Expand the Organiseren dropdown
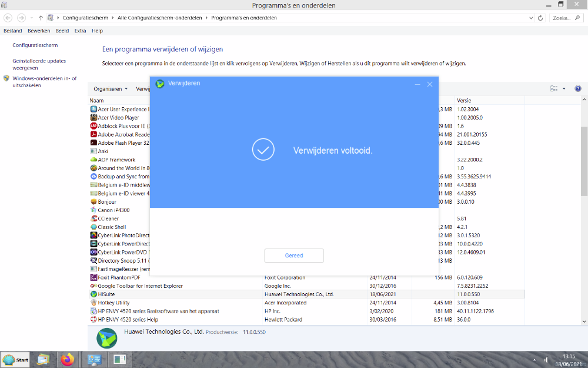Viewport: 588px width, 368px height. pyautogui.click(x=111, y=89)
